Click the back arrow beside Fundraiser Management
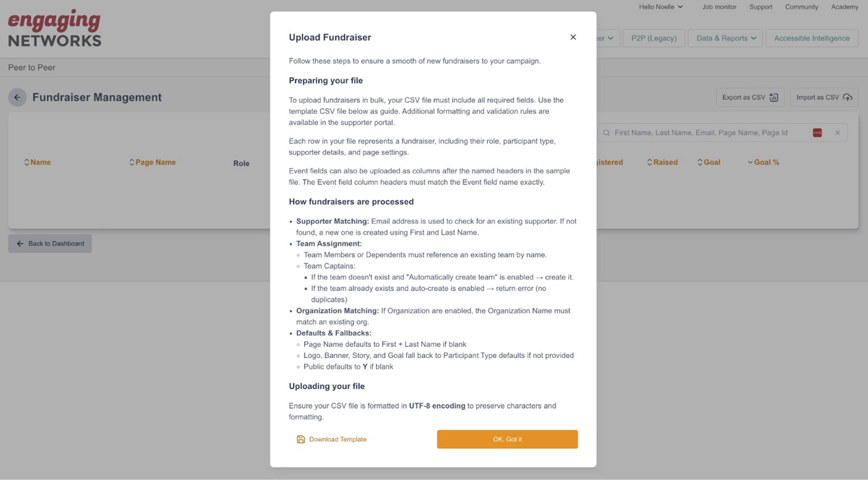Image resolution: width=868 pixels, height=480 pixels. click(x=17, y=97)
